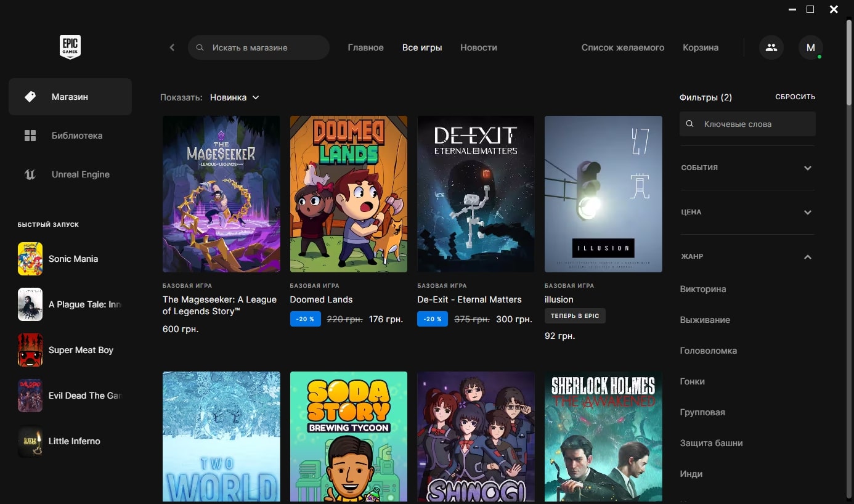
Task: Go back with the arrow icon
Action: pos(172,47)
